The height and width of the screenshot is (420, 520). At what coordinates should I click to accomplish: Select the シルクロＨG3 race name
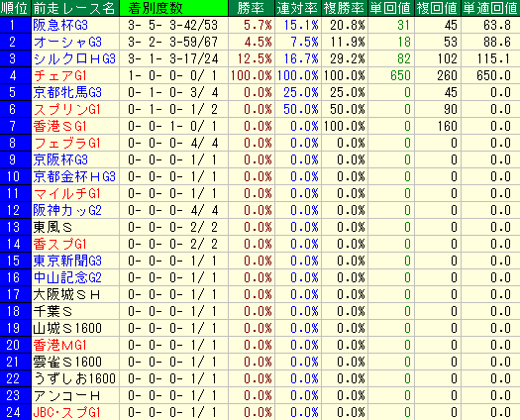(x=74, y=59)
